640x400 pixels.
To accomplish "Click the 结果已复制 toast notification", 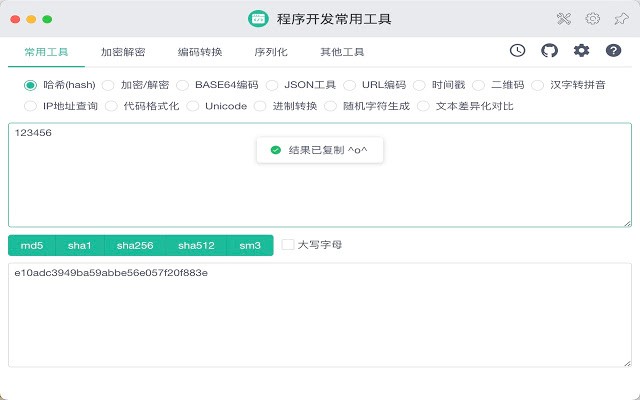I will click(320, 150).
